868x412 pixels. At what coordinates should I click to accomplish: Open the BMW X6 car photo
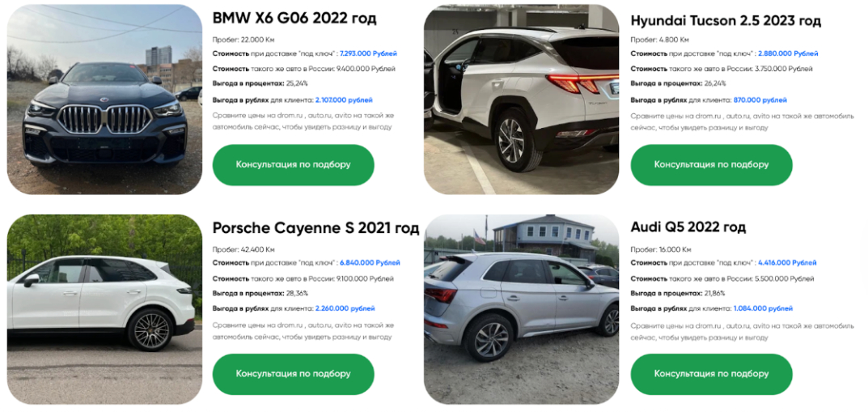tap(104, 100)
